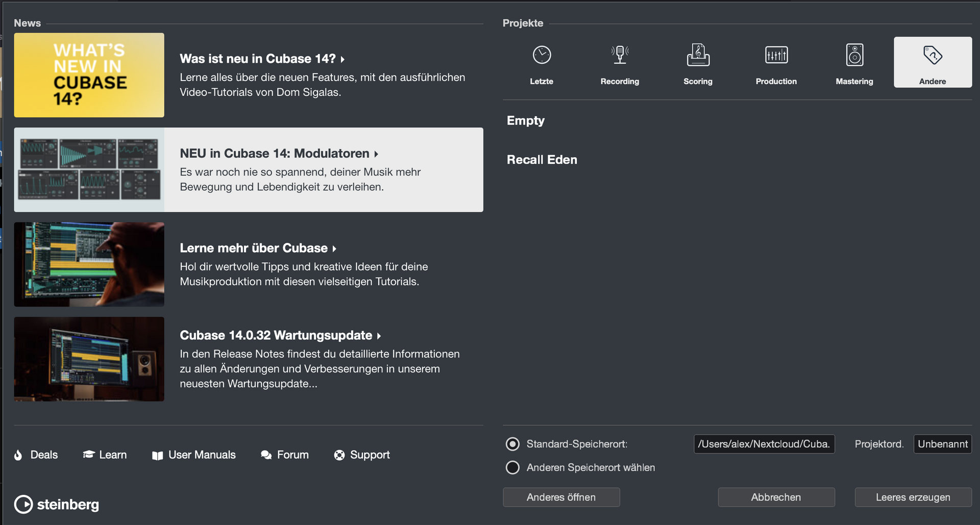Choose the Anderen Speicherort wählen option

pos(512,467)
